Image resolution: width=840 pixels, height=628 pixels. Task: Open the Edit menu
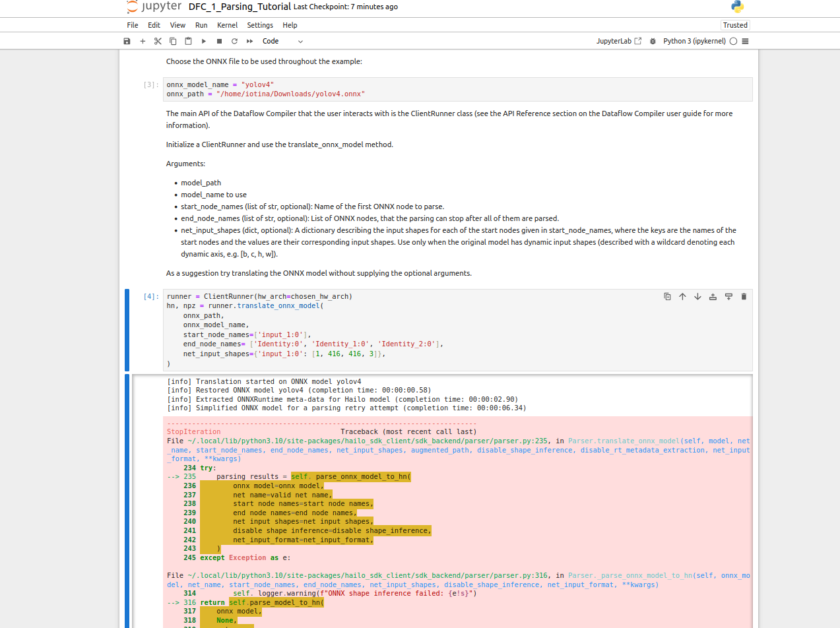click(154, 25)
